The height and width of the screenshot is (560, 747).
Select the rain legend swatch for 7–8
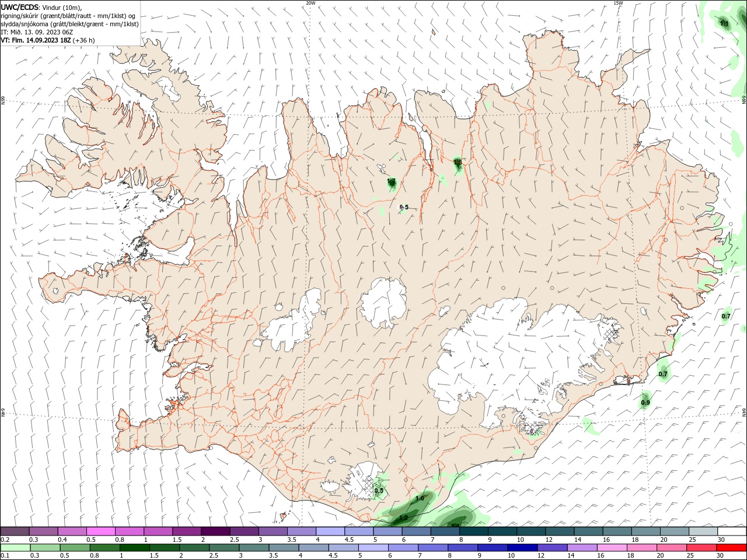point(434,548)
